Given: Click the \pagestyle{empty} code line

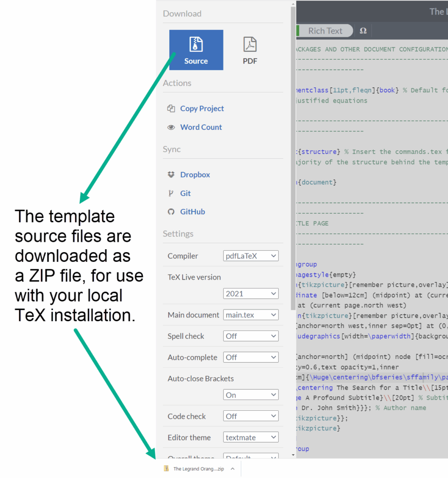Looking at the screenshot, I should point(326,274).
